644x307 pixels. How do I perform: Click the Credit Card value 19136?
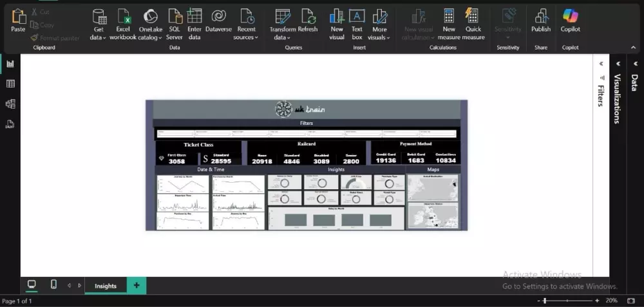[x=386, y=160]
